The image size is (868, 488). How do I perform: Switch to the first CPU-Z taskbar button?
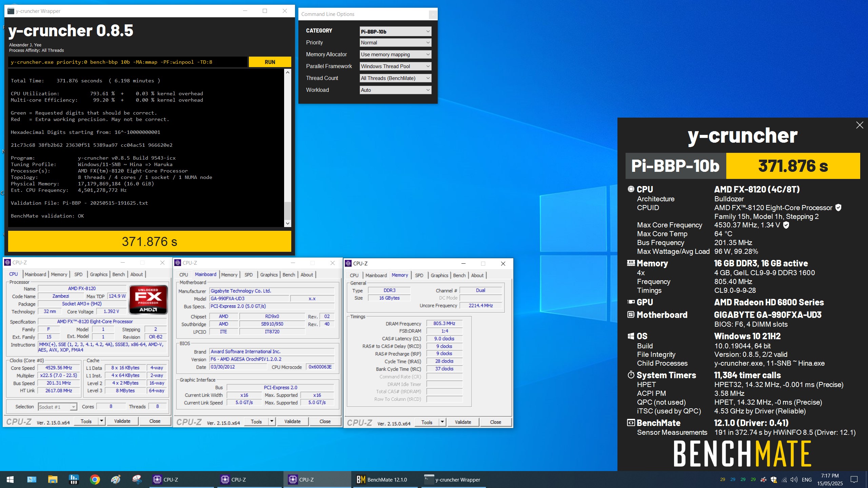pos(182,480)
